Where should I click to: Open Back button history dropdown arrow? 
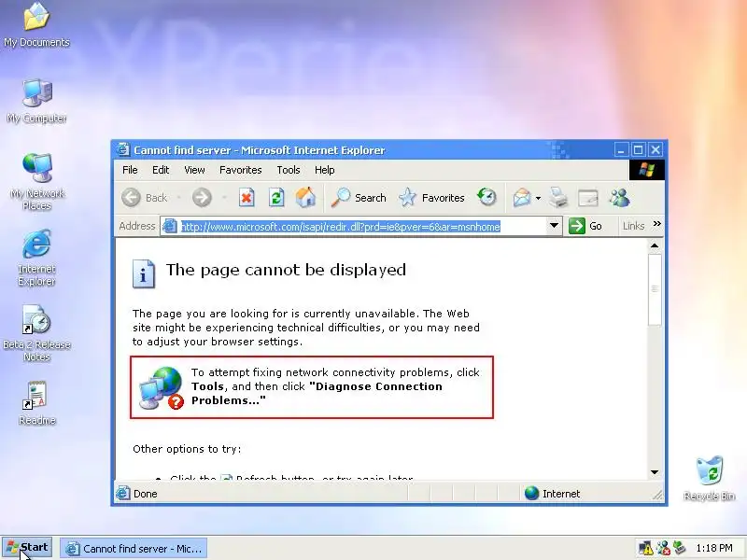pos(178,198)
